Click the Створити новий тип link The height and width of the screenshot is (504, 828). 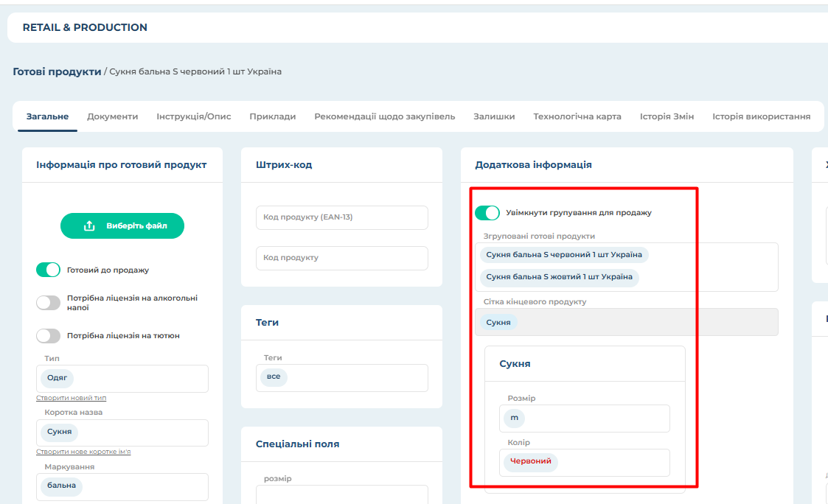tap(71, 398)
